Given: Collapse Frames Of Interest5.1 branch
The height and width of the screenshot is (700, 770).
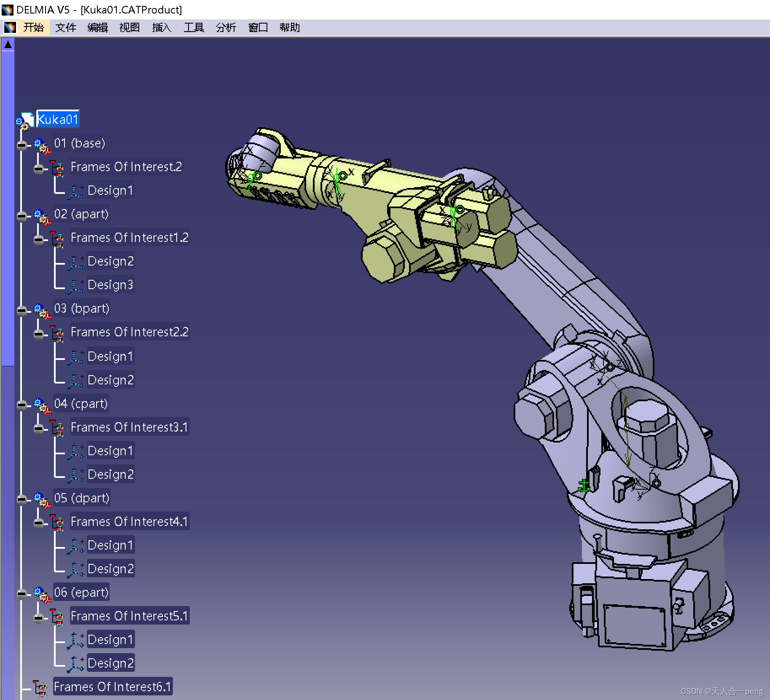Looking at the screenshot, I should click(39, 617).
